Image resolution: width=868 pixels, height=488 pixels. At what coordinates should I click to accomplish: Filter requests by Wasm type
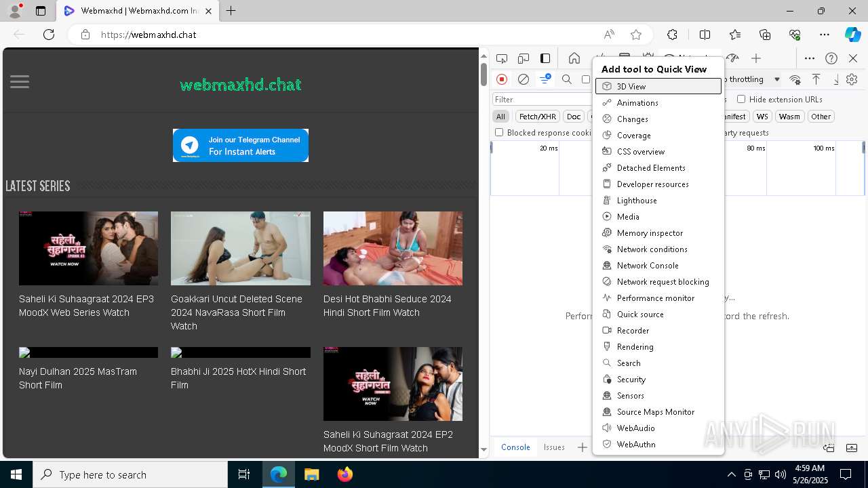789,117
